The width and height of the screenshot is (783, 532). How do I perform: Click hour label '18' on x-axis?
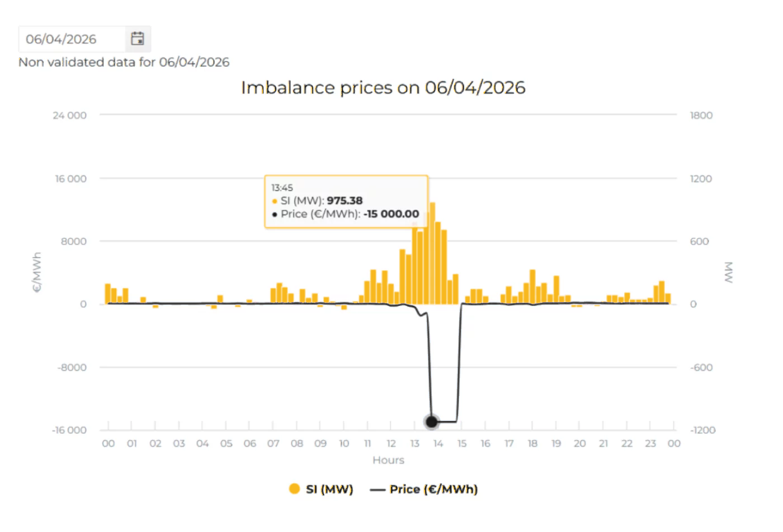(532, 444)
